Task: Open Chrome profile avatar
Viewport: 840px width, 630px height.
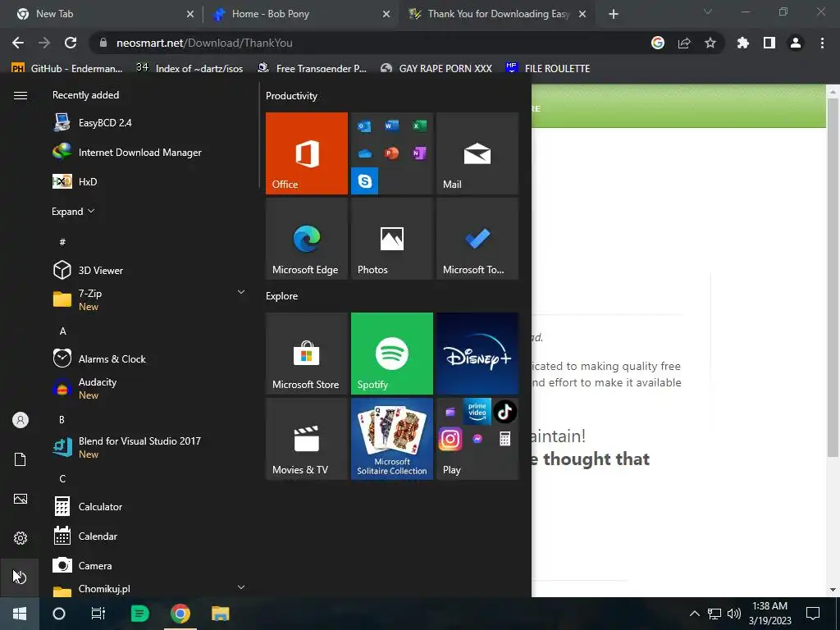Action: point(796,43)
